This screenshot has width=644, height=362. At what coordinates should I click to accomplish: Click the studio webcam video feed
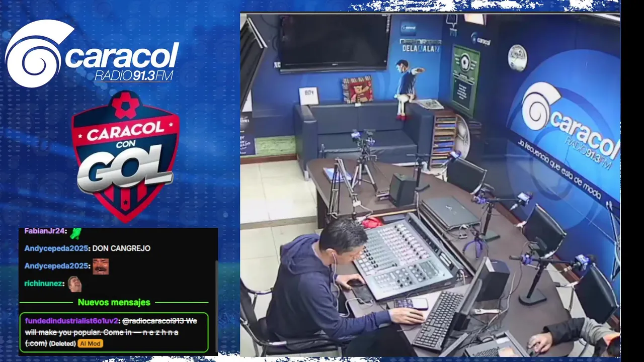coord(430,185)
